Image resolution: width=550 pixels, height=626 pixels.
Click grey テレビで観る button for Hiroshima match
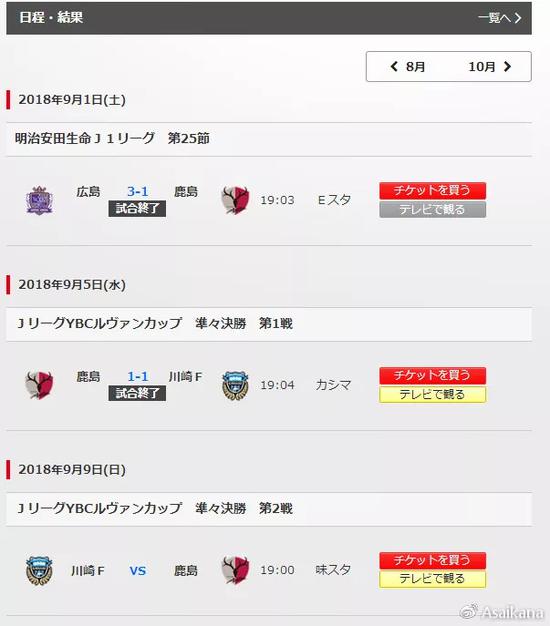[x=433, y=209]
